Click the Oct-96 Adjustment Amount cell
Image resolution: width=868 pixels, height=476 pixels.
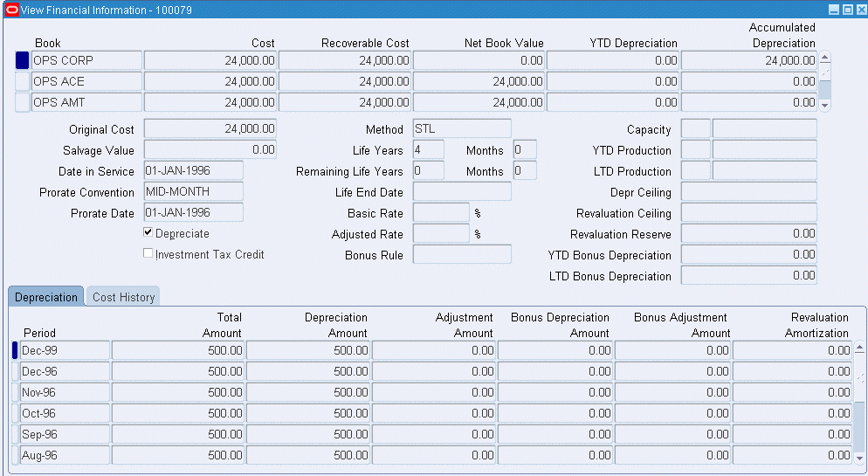[434, 413]
